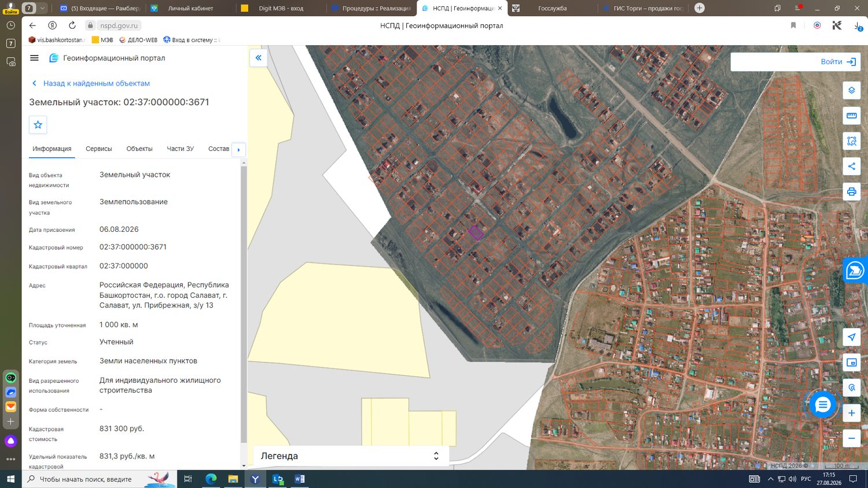Viewport: 868px width, 488px height.
Task: Share the current map view
Action: 851,167
